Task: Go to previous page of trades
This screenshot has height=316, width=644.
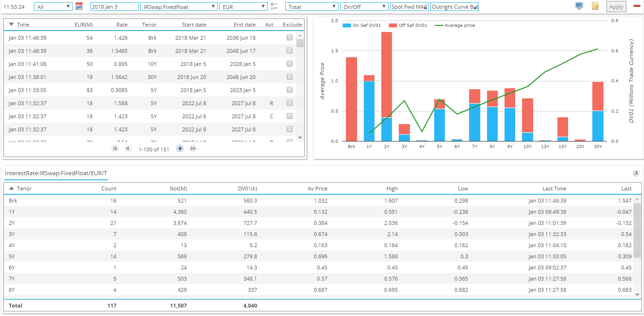Action: click(x=128, y=149)
